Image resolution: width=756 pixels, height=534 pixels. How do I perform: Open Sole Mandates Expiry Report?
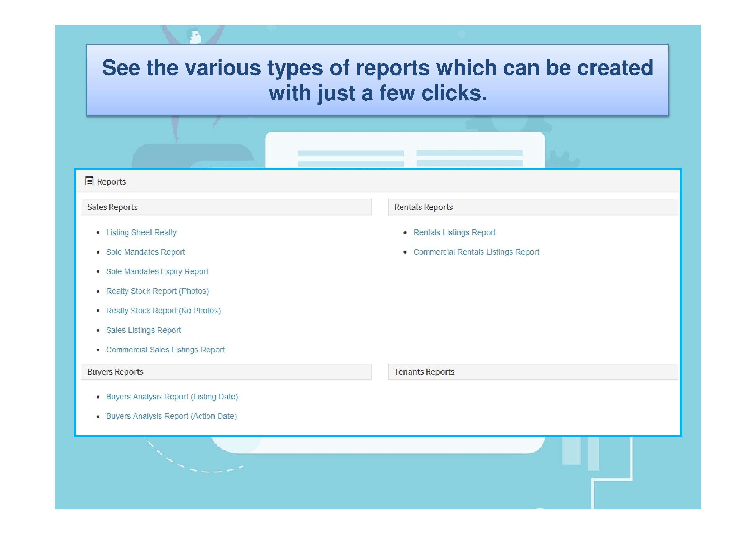coord(157,272)
